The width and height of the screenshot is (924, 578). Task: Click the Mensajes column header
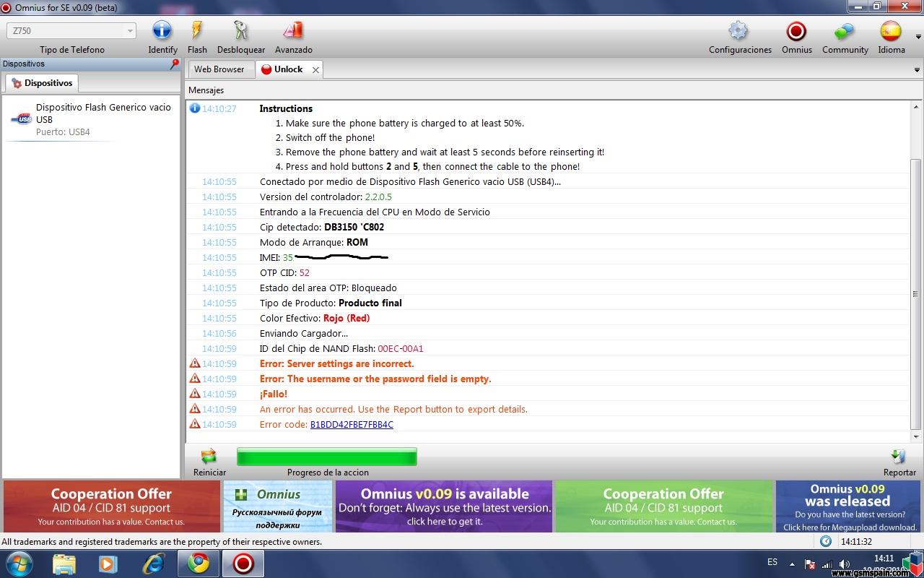pyautogui.click(x=206, y=90)
